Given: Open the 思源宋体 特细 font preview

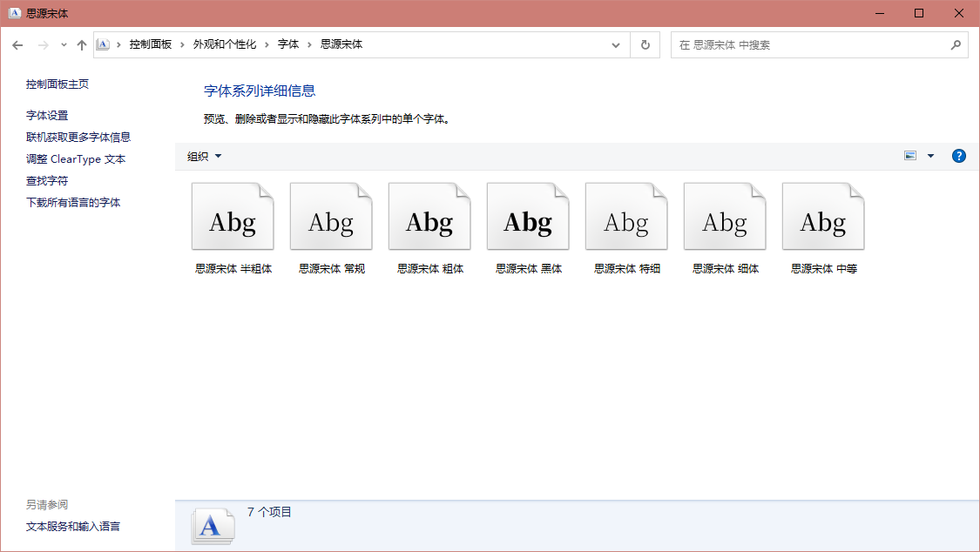Looking at the screenshot, I should (x=626, y=216).
